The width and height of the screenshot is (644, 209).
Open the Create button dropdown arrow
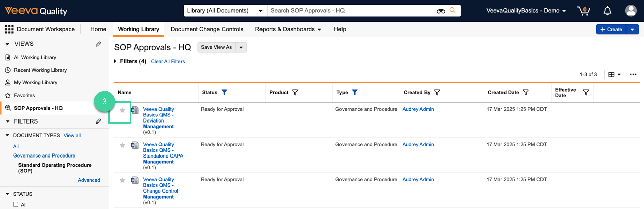[x=632, y=30]
